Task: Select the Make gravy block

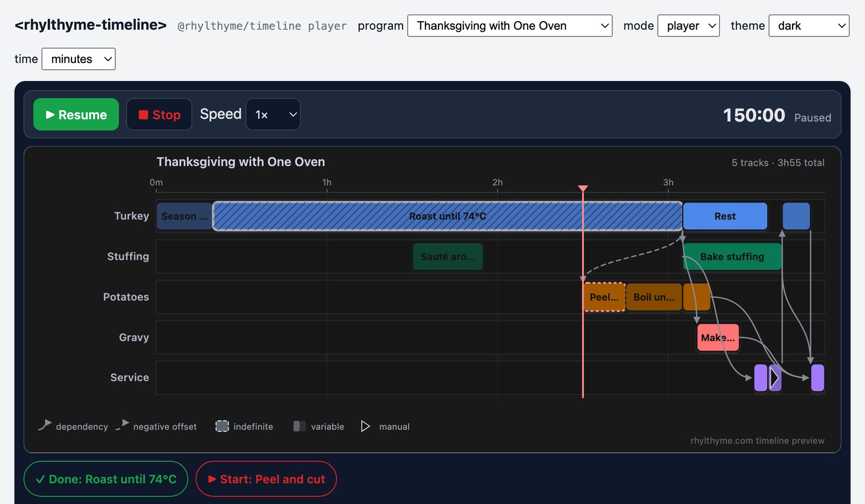Action: point(718,338)
